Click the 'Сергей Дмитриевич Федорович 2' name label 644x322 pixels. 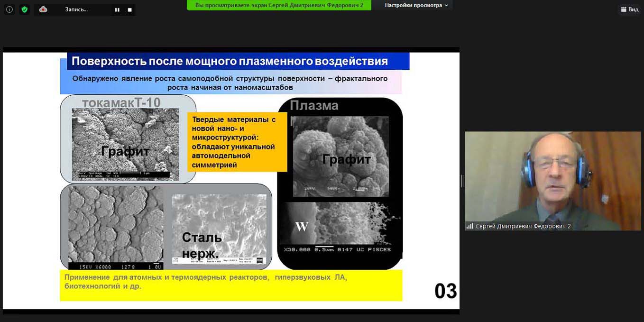tap(523, 227)
